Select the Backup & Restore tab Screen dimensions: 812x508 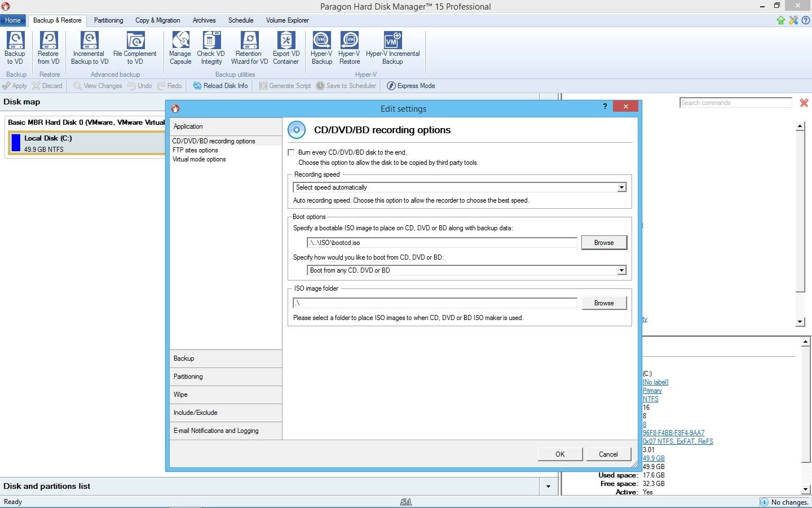(57, 20)
